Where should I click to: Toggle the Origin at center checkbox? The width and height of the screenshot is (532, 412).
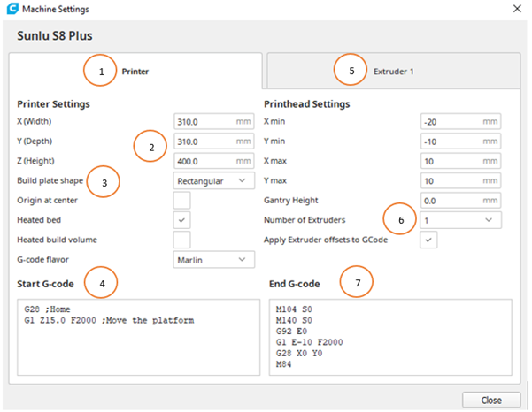pyautogui.click(x=181, y=201)
